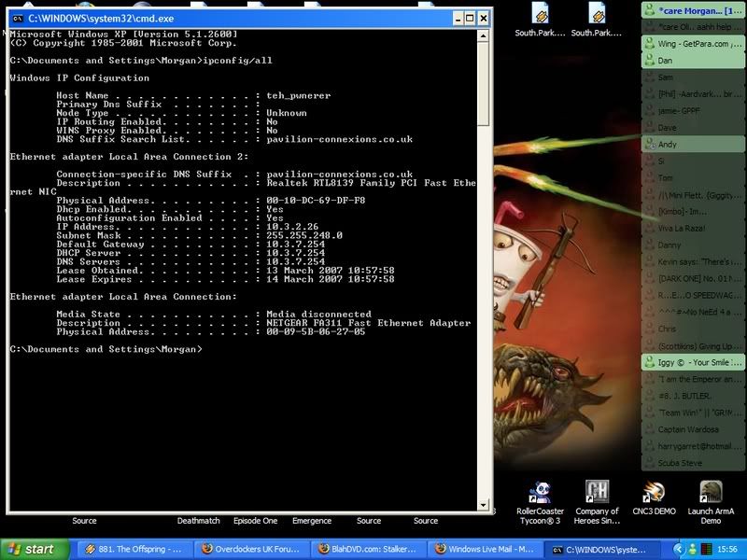Select contact 'Captain Wardosa'
This screenshot has width=747, height=560.
pos(693,429)
